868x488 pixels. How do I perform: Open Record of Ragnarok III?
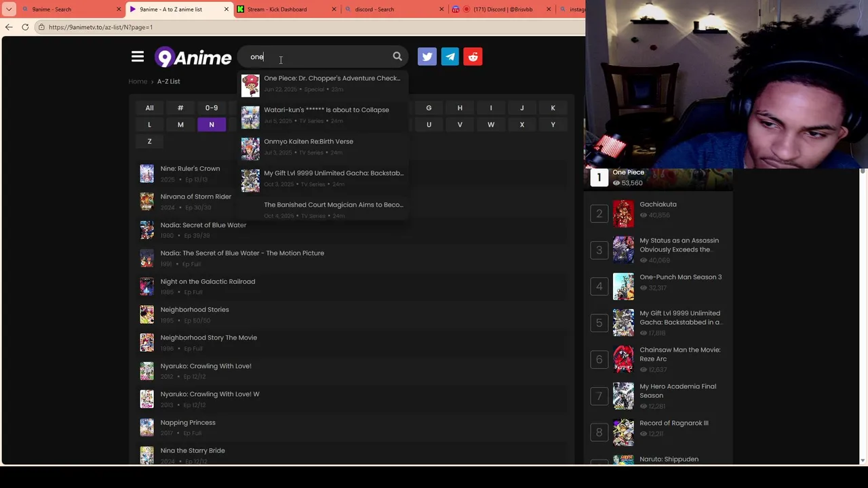(674, 423)
